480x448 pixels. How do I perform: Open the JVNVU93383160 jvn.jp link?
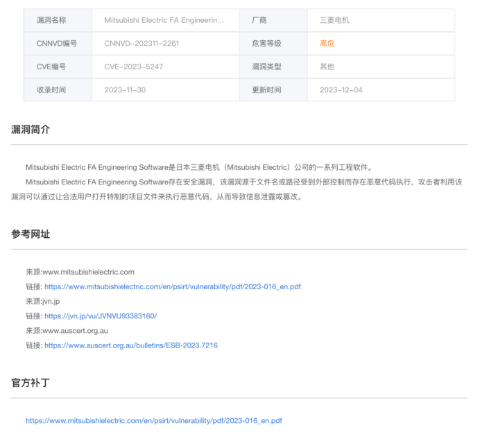(x=101, y=316)
